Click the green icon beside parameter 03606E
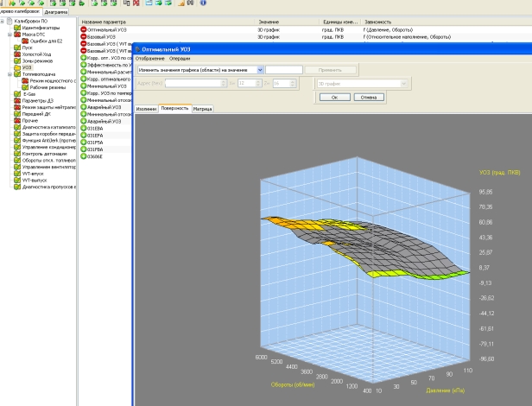This screenshot has width=532, height=406. [84, 156]
